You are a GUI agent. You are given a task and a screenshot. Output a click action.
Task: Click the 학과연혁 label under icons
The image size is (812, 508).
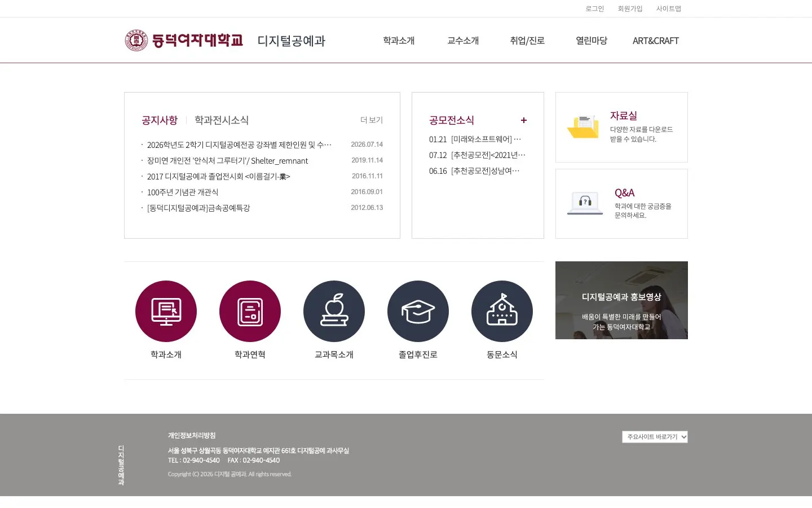[x=250, y=354]
